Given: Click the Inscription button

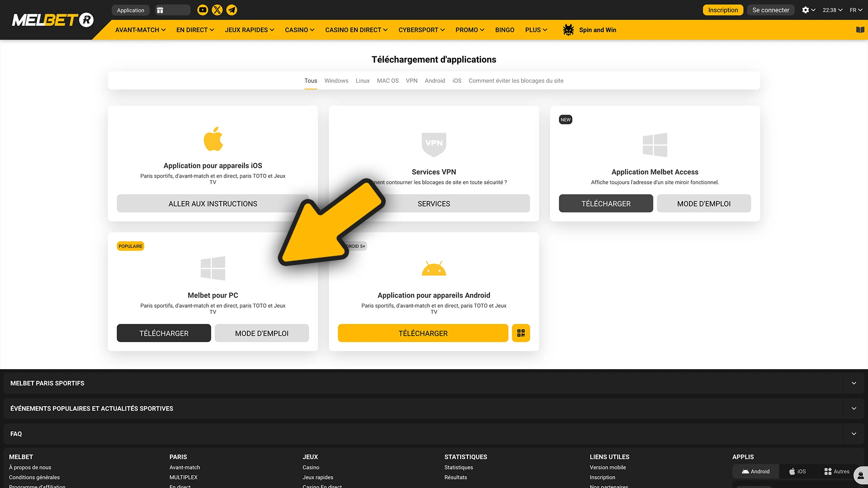Looking at the screenshot, I should [x=722, y=10].
